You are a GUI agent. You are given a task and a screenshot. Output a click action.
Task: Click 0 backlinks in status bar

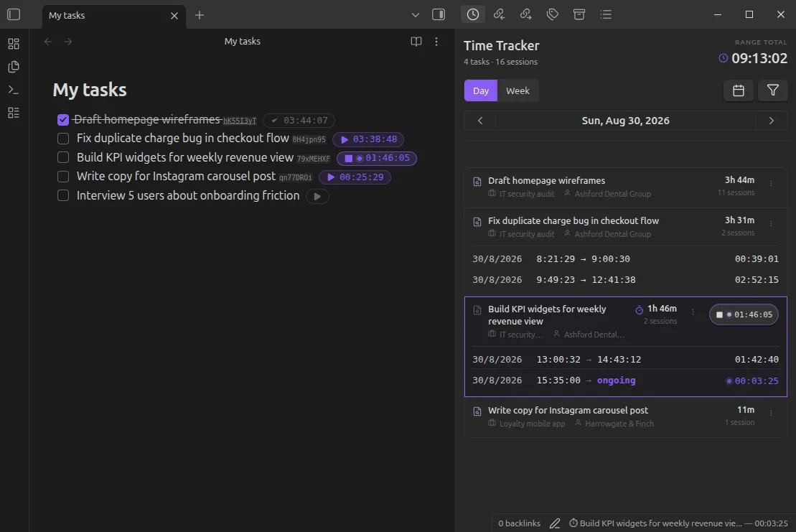point(519,523)
